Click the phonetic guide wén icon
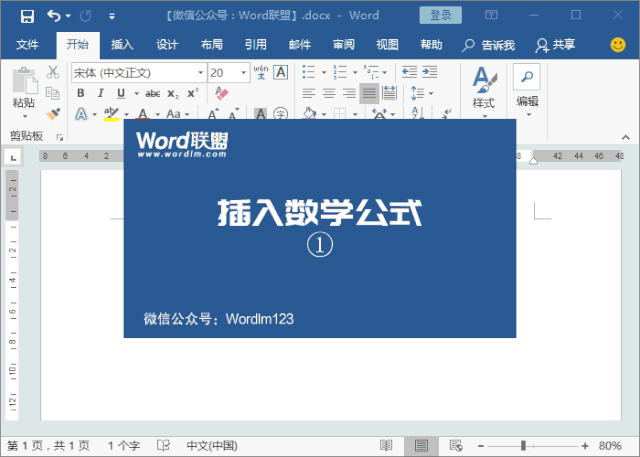The image size is (640, 457). 261,72
